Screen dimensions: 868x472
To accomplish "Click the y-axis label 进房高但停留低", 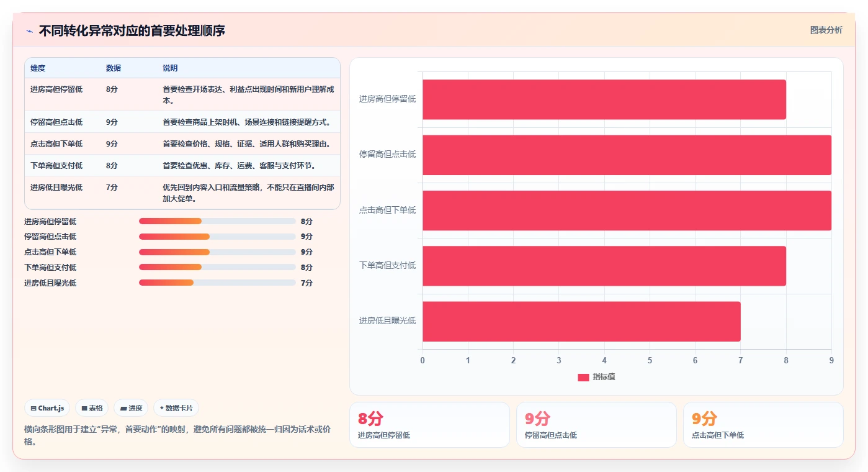I will point(387,99).
